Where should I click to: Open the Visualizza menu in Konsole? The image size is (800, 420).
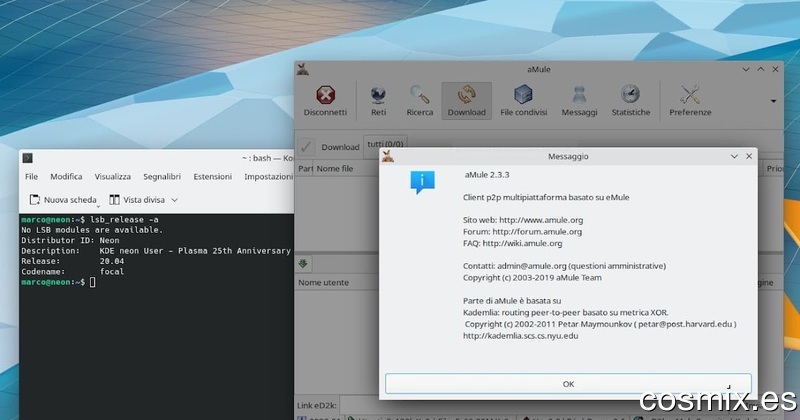(112, 177)
